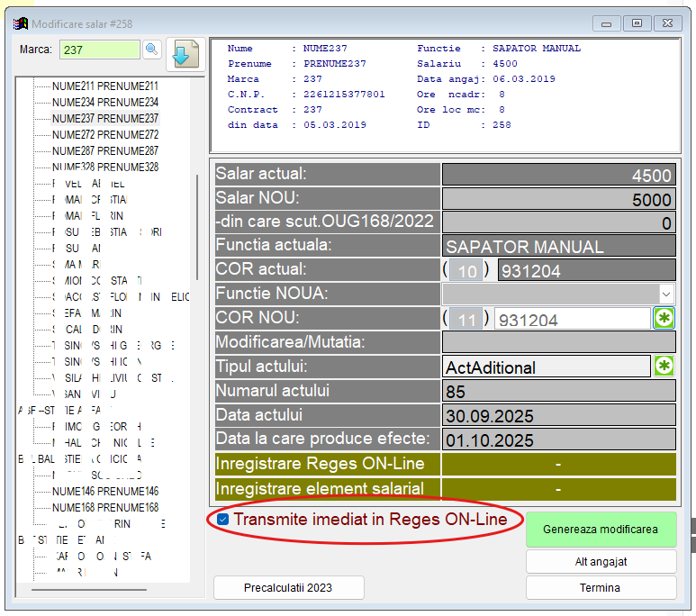Open the Functie NOUA dropdown
The height and width of the screenshot is (616, 696).
[x=666, y=294]
